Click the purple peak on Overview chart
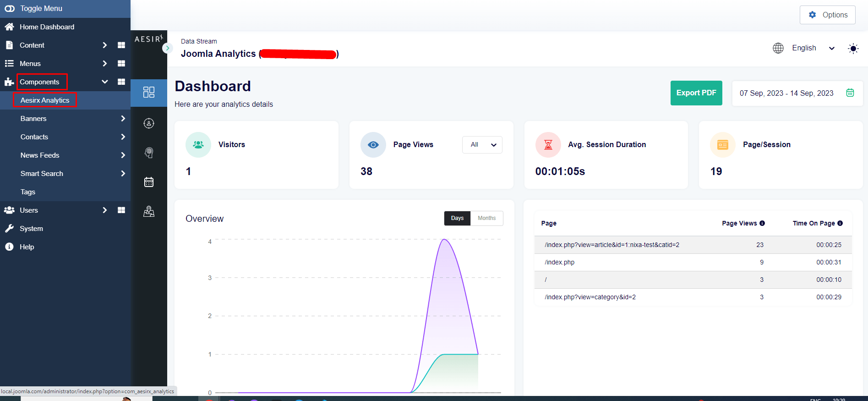868x401 pixels. 444,239
